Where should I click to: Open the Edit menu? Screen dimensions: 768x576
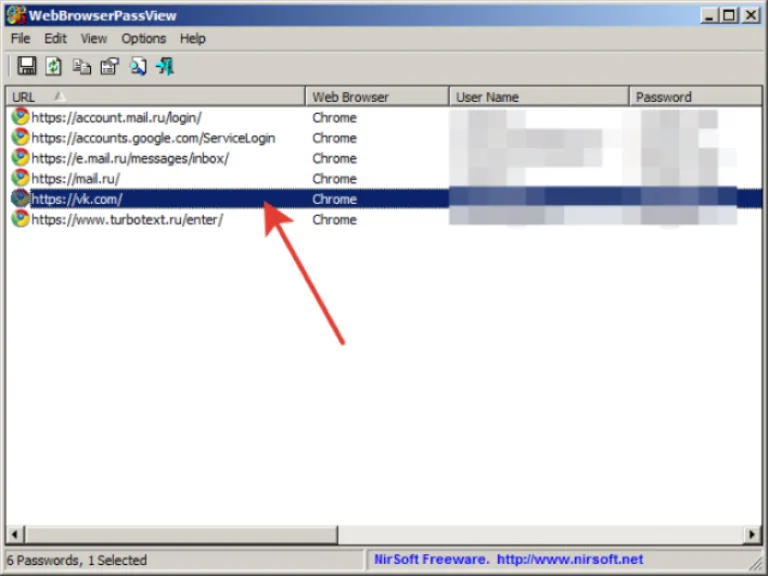[x=55, y=39]
